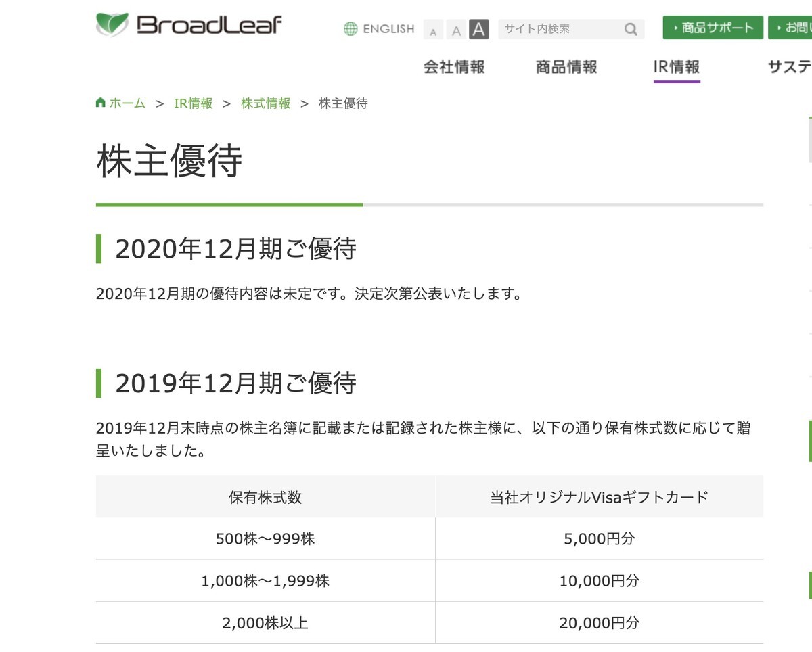Click the arrow icon inside 商品サポート button
This screenshot has height=652, width=812.
674,28
